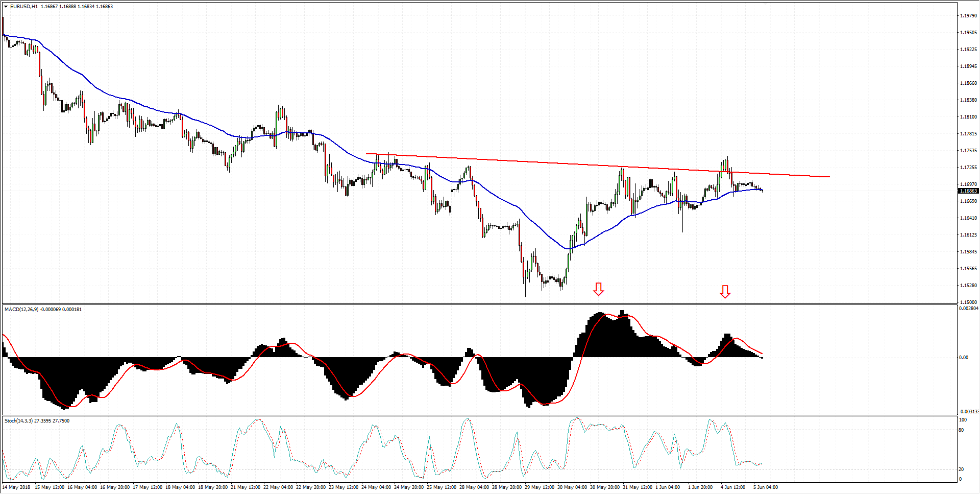This screenshot has width=980, height=494.
Task: Click the Stoch(14,3,3) indicator label
Action: [x=18, y=421]
